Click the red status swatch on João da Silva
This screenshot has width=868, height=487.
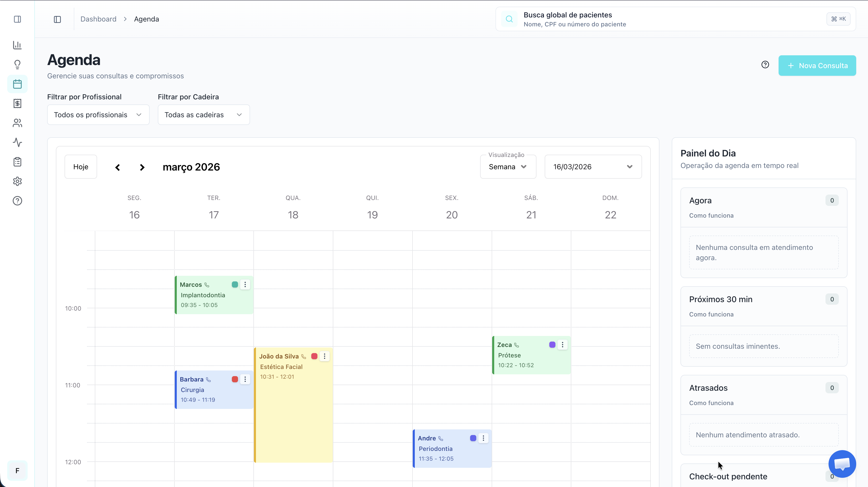pyautogui.click(x=314, y=356)
